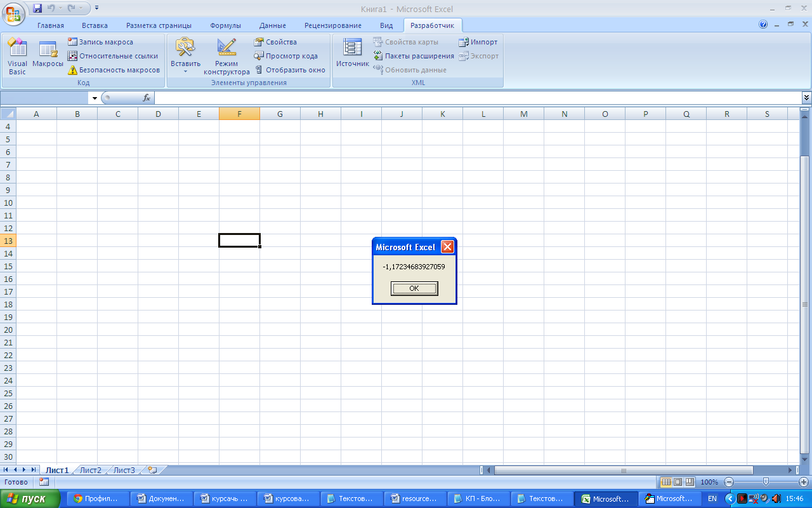The image size is (812, 508).
Task: Click the Select All corner button
Action: click(x=8, y=114)
